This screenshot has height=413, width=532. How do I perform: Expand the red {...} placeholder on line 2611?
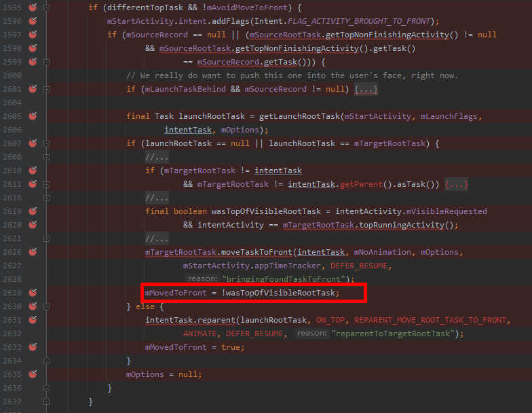pyautogui.click(x=456, y=185)
